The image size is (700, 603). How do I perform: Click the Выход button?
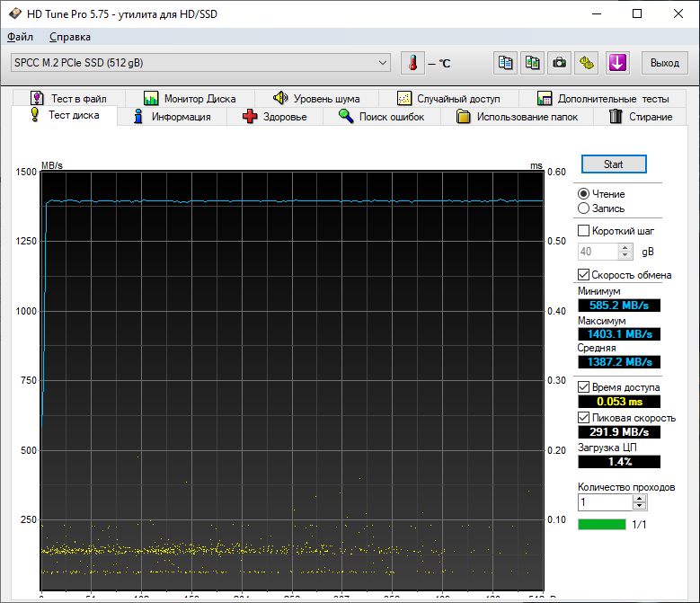[x=664, y=63]
